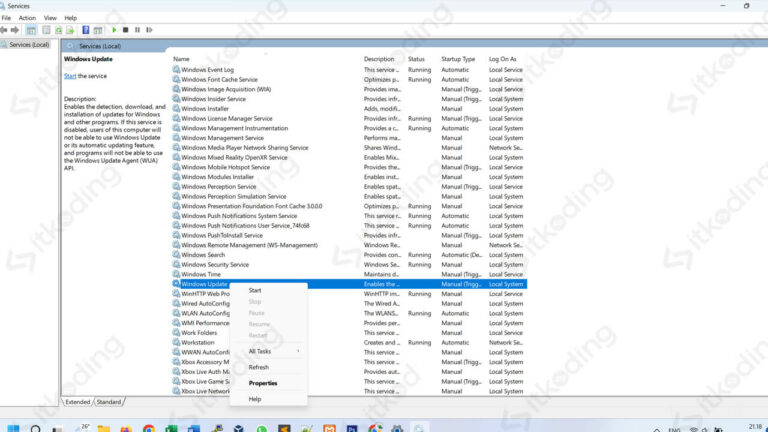Image resolution: width=768 pixels, height=432 pixels.
Task: Toggle the Show/Hide Console Tree toolbar icon
Action: pyautogui.click(x=31, y=30)
